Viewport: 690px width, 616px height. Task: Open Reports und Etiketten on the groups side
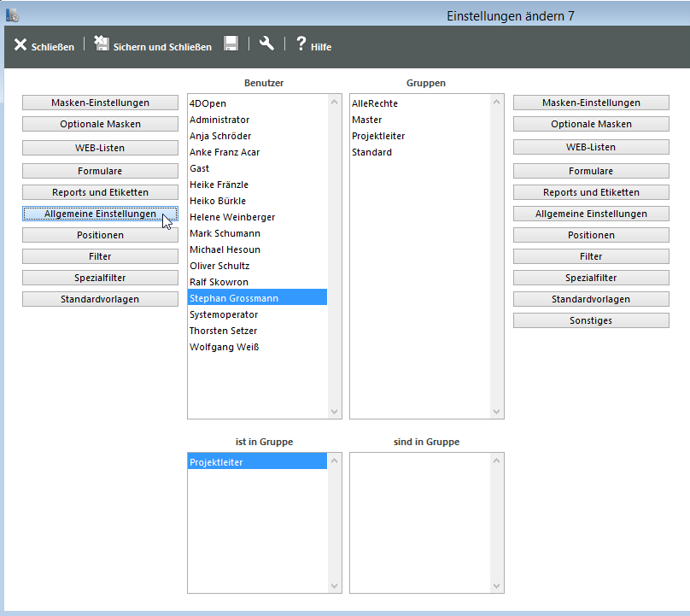click(x=591, y=192)
